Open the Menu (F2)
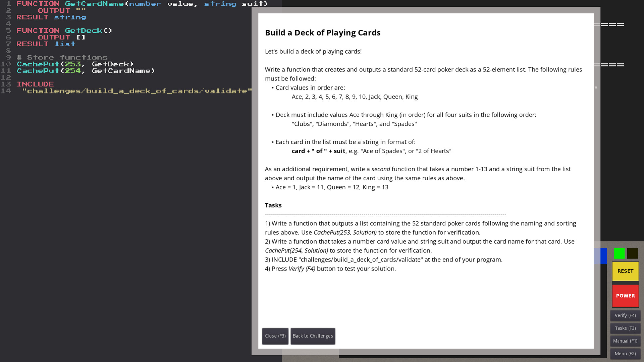This screenshot has width=644, height=362. click(x=625, y=354)
